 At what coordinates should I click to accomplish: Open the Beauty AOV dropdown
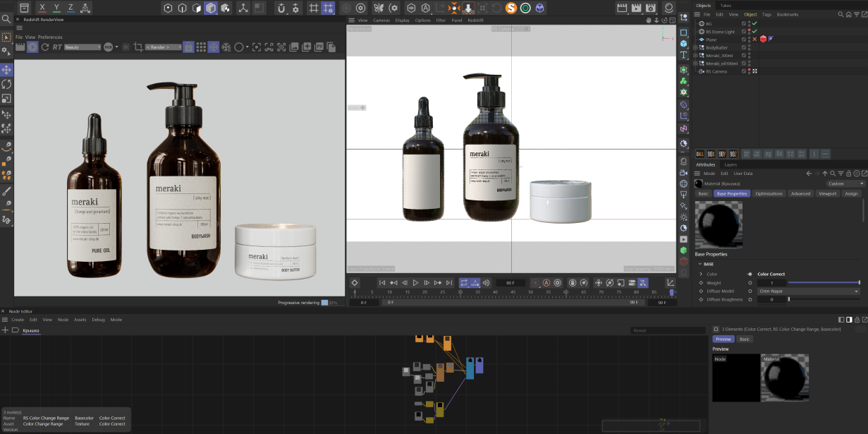pyautogui.click(x=82, y=47)
